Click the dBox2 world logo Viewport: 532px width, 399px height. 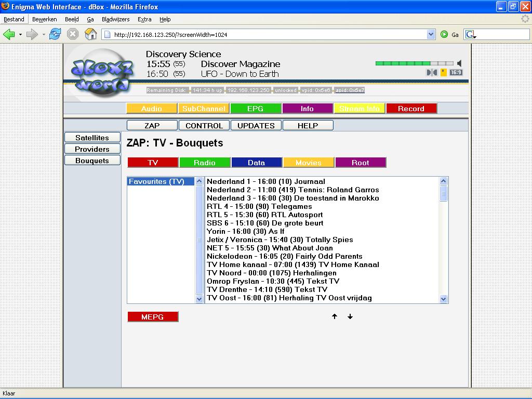(x=102, y=73)
